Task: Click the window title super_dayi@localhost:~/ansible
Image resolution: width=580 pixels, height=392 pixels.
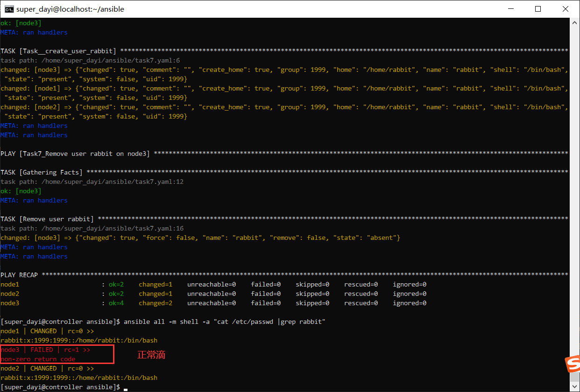Action: coord(70,9)
